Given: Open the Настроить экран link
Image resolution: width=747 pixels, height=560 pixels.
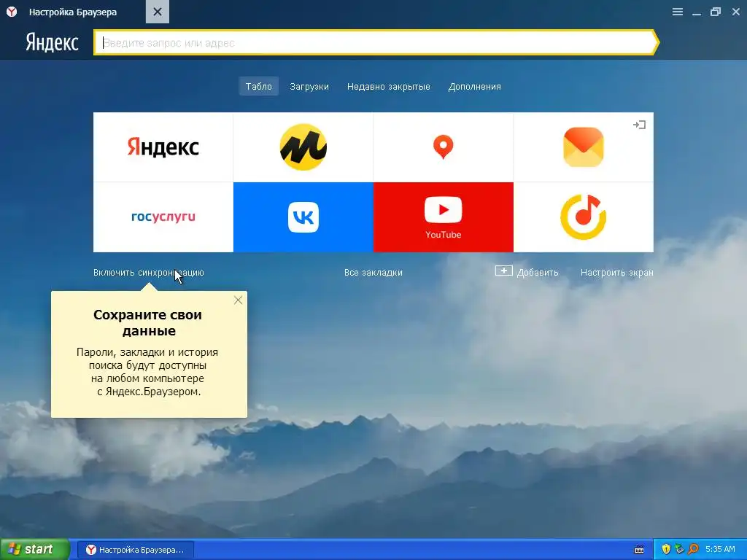Looking at the screenshot, I should point(617,273).
